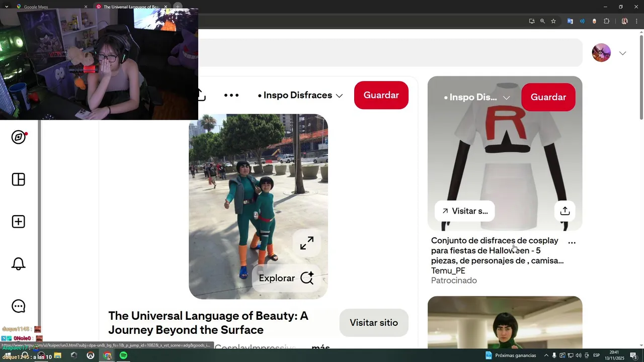Close the Google Maps tab
The width and height of the screenshot is (644, 362).
(86, 7)
